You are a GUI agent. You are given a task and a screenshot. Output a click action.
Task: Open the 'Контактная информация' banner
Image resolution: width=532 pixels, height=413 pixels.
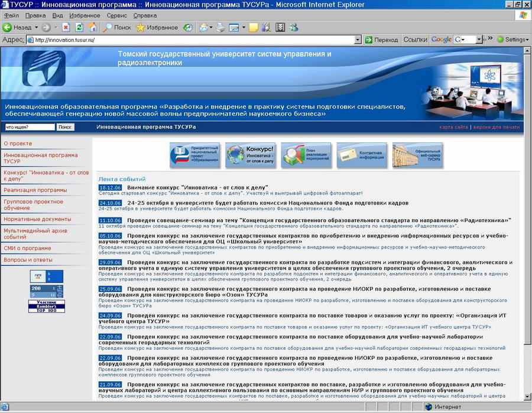tap(362, 155)
